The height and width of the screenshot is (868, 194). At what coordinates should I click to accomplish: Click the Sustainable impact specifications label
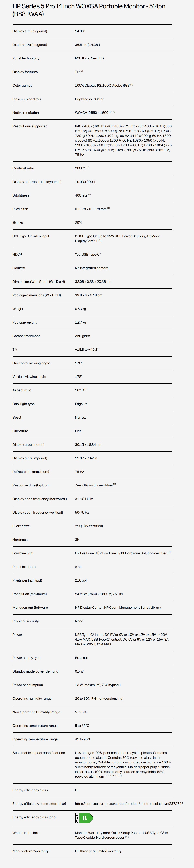click(x=39, y=753)
